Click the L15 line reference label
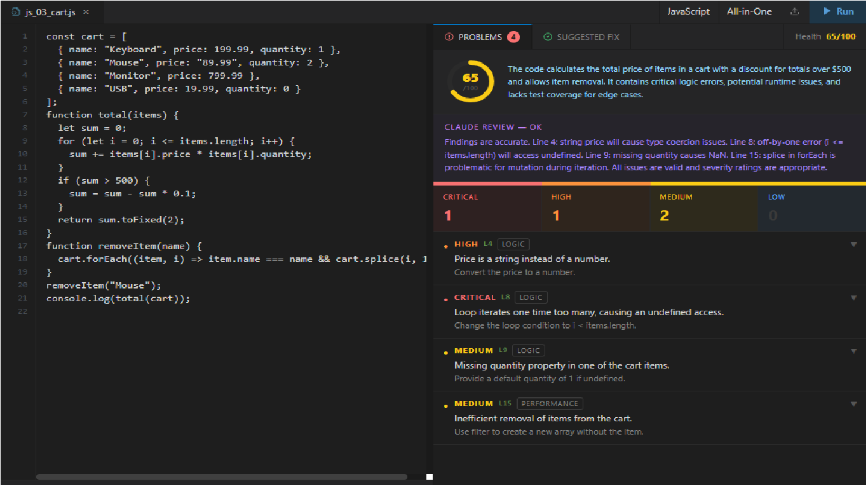 click(x=505, y=403)
